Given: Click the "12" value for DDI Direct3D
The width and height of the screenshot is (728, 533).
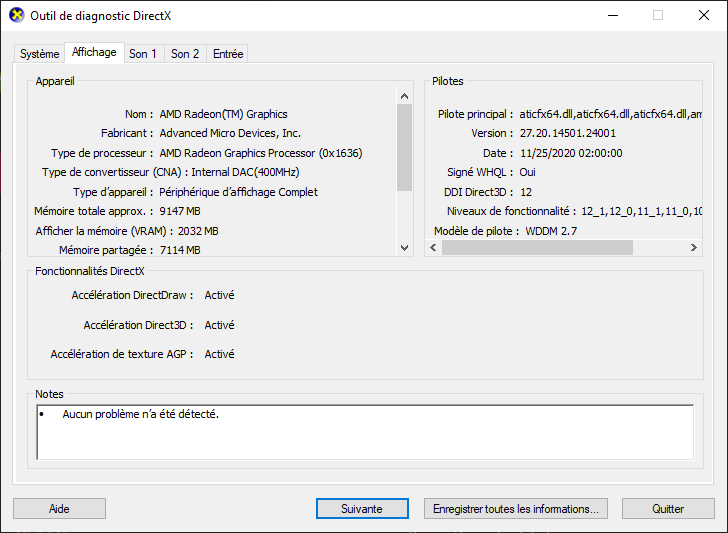Looking at the screenshot, I should tap(526, 192).
